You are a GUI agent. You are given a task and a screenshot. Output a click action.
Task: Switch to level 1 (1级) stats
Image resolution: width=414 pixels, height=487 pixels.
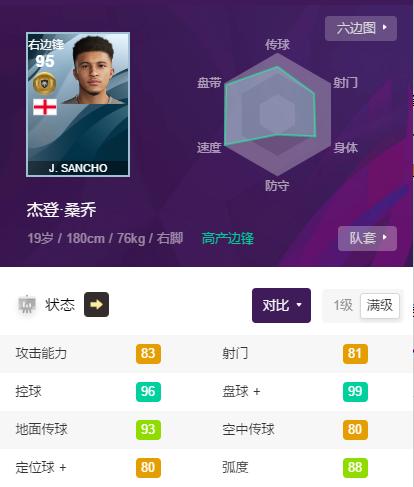tap(343, 305)
